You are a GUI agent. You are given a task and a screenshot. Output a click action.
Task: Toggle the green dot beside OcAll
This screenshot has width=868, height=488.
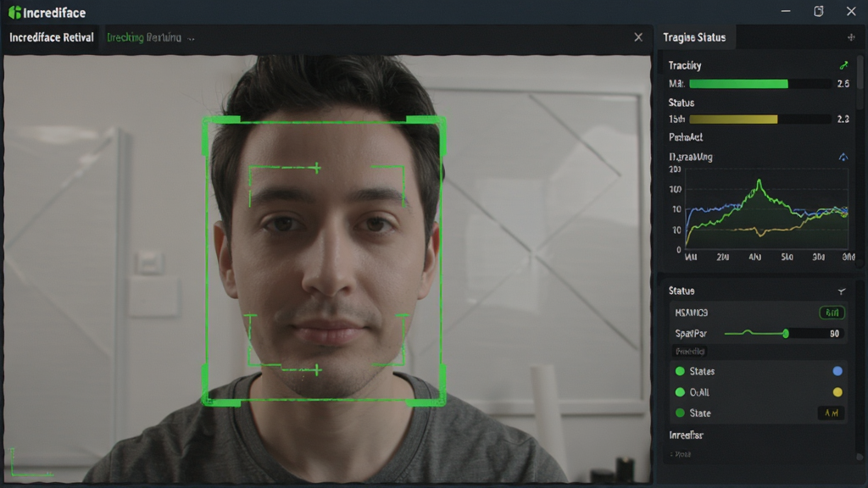(681, 392)
